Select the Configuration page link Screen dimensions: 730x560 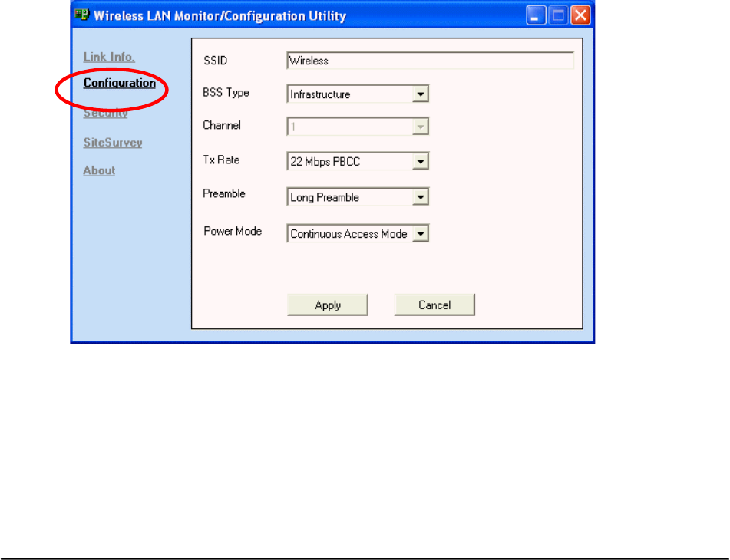[120, 83]
